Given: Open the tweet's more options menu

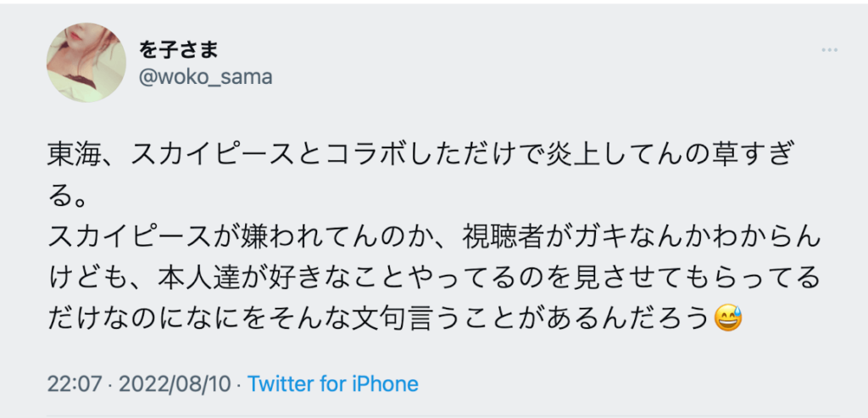Looking at the screenshot, I should point(829,50).
